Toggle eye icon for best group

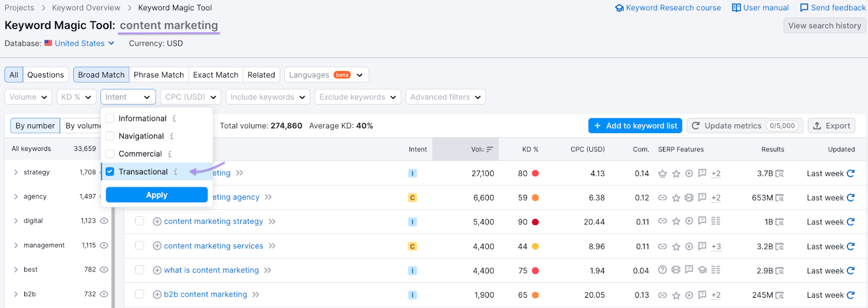click(x=104, y=269)
